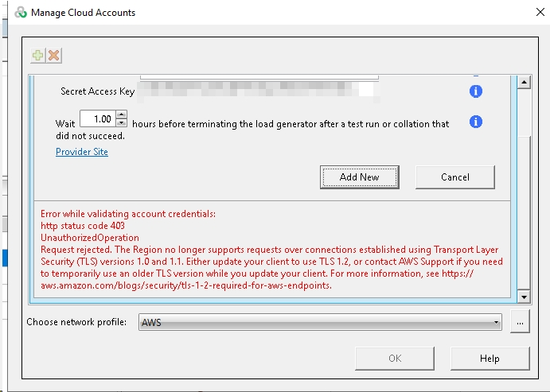Decrease Wait hours with the down arrow

coord(121,123)
